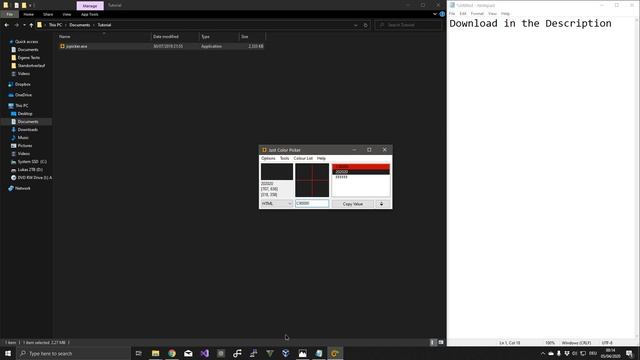Open the HTML colour format dropdown

[277, 203]
